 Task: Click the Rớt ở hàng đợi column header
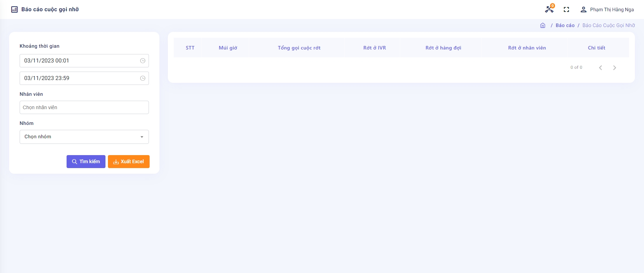(x=443, y=48)
